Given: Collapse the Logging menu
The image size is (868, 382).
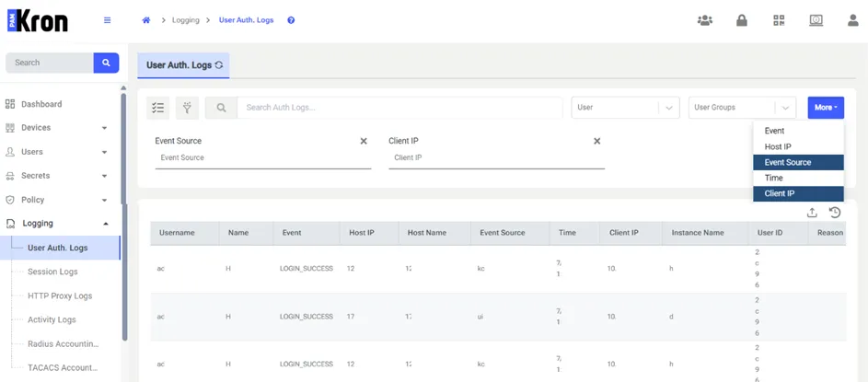Looking at the screenshot, I should (x=60, y=224).
